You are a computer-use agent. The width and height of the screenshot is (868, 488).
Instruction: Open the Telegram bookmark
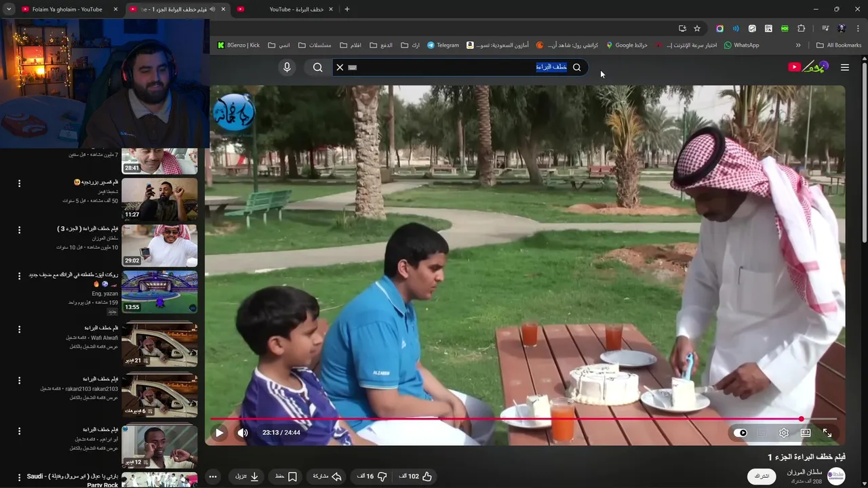443,45
